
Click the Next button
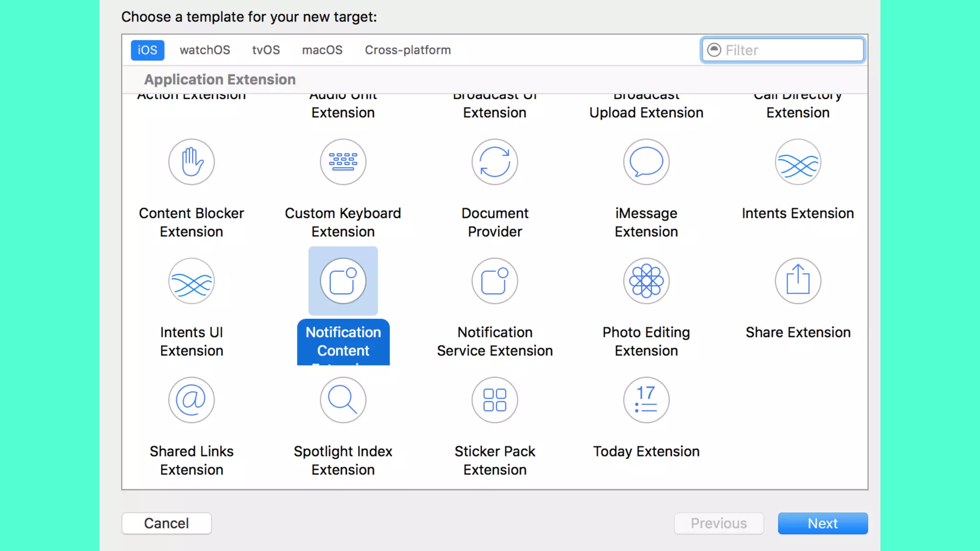(822, 523)
